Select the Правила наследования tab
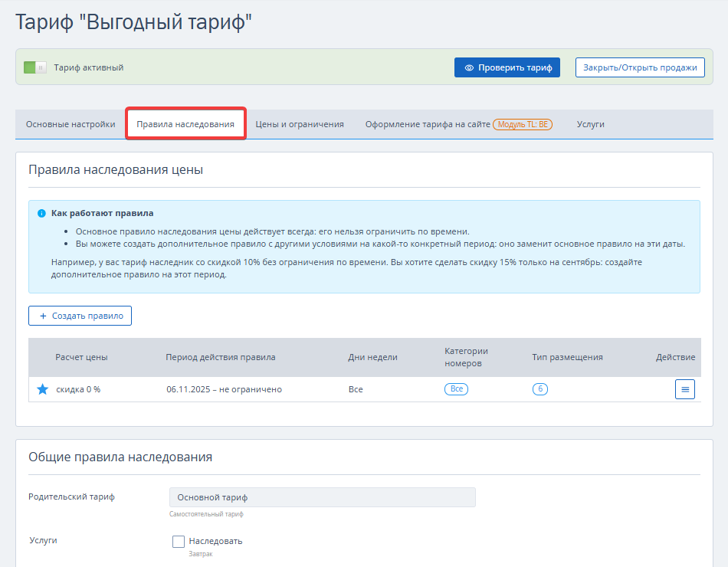 point(185,124)
